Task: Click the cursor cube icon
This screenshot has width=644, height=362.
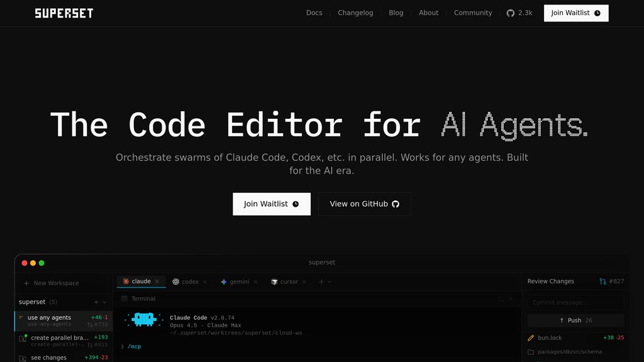Action: pos(274,282)
